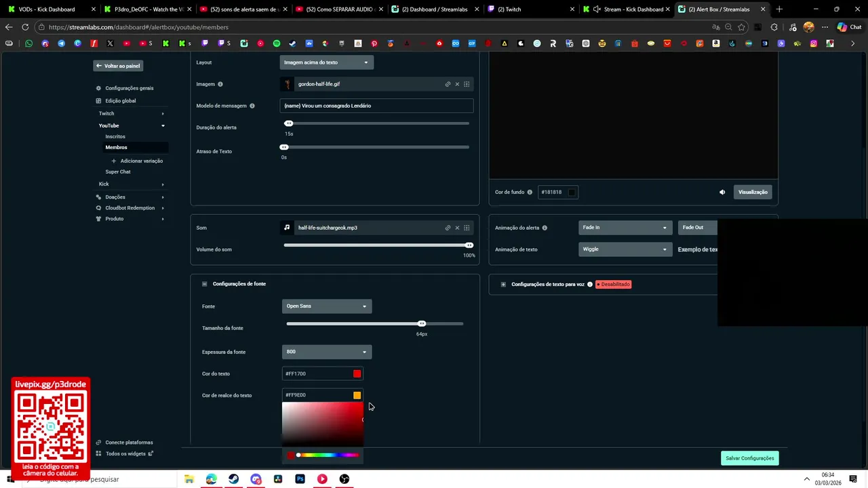868x488 pixels.
Task: Select Inscritos under YouTube
Action: [115, 136]
